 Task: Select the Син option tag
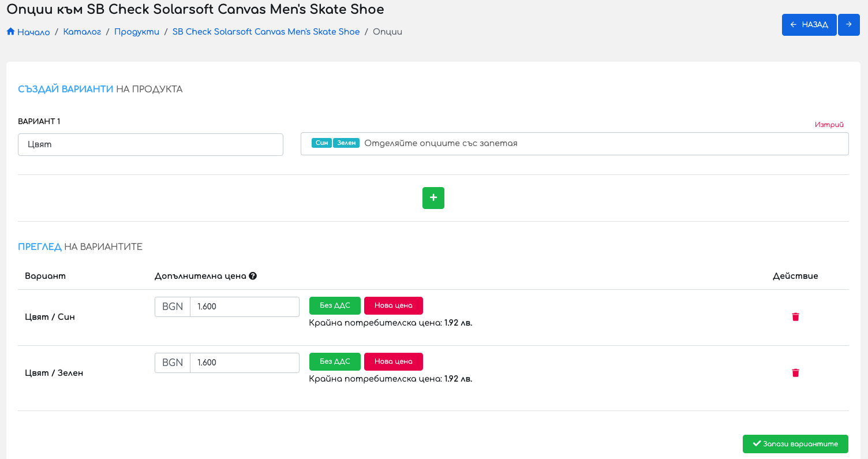pyautogui.click(x=321, y=143)
